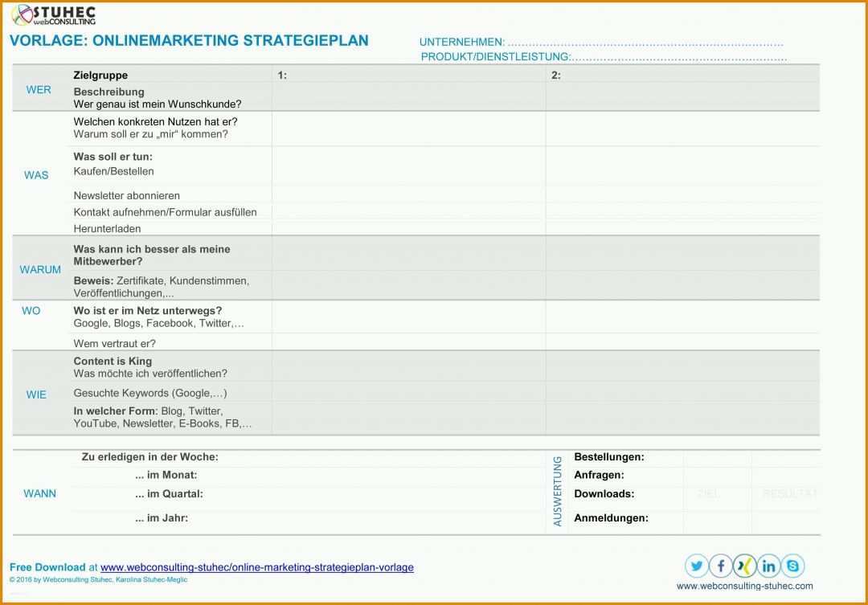Click the 'Kaufen/Bestellen' row
Viewport: 868px width, 605px height.
(x=113, y=172)
